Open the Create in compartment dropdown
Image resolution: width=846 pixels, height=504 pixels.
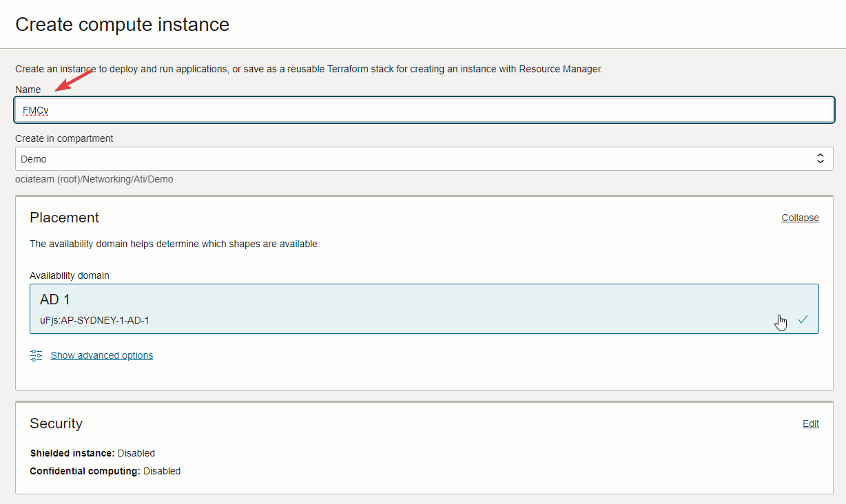(413, 159)
